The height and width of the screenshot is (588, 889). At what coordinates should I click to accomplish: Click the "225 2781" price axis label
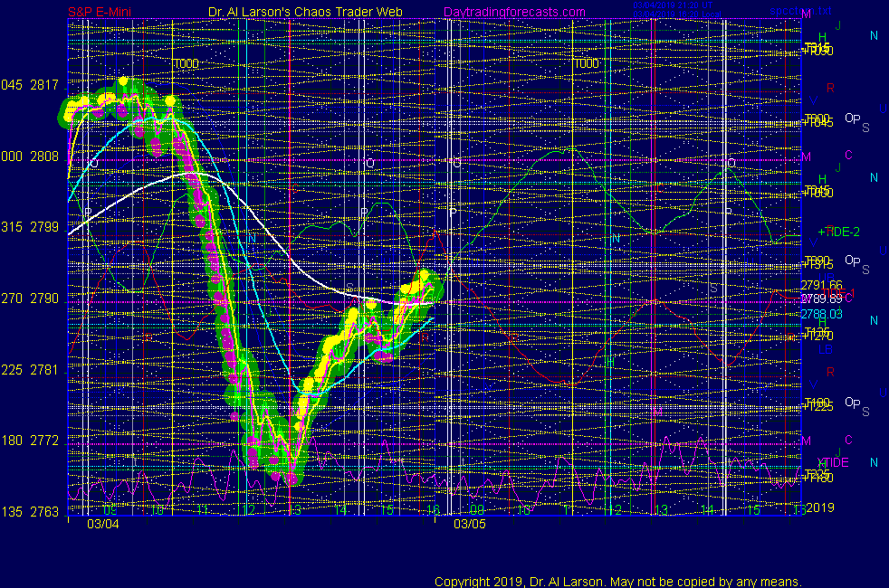(x=30, y=370)
